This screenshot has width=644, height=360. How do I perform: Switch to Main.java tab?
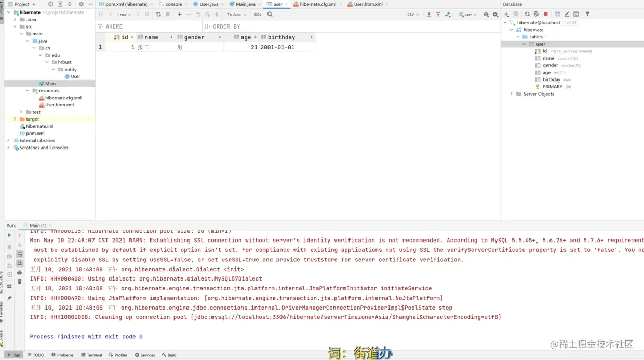[x=245, y=4]
